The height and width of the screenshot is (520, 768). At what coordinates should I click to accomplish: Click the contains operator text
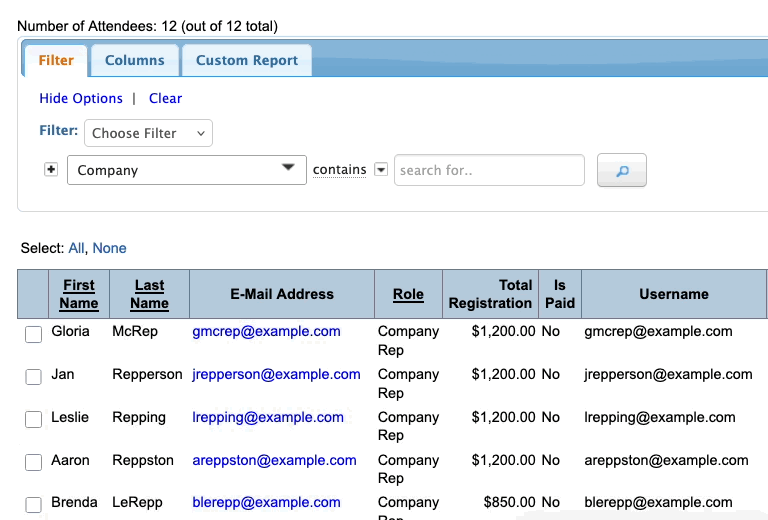[x=339, y=169]
